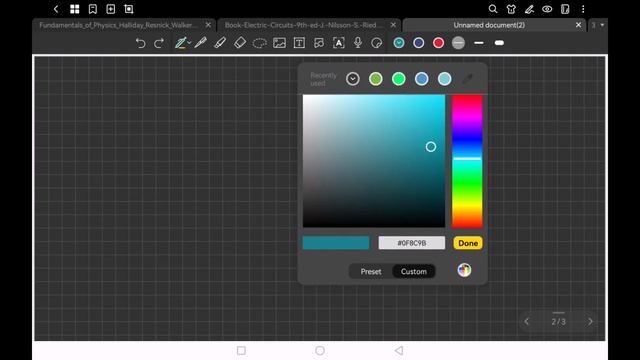The width and height of the screenshot is (640, 360).
Task: Select the active pen tool with green tip
Action: pos(181,43)
